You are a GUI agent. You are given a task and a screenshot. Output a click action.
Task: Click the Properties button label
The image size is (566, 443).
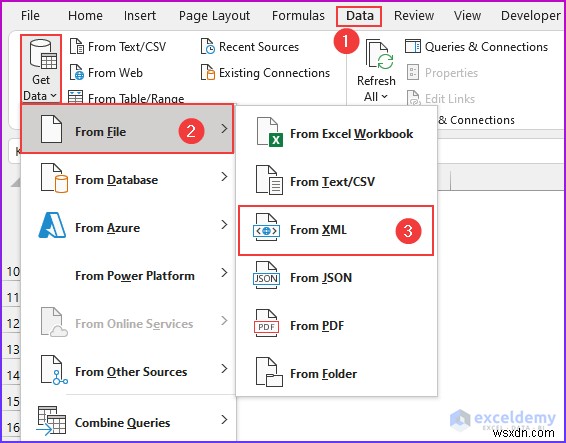[x=451, y=73]
